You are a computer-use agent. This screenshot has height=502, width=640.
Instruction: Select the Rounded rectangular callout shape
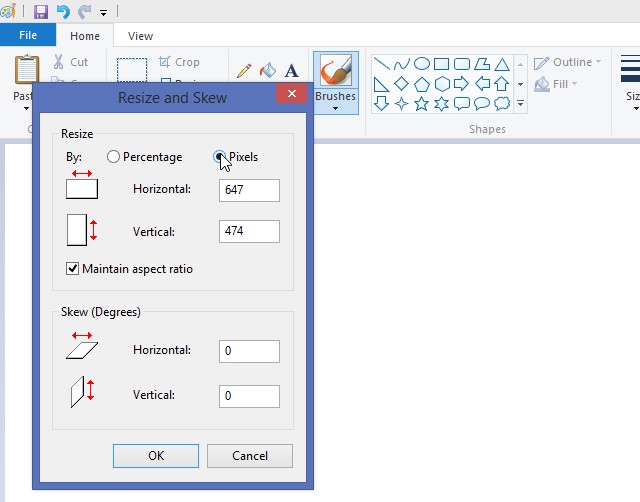click(462, 104)
